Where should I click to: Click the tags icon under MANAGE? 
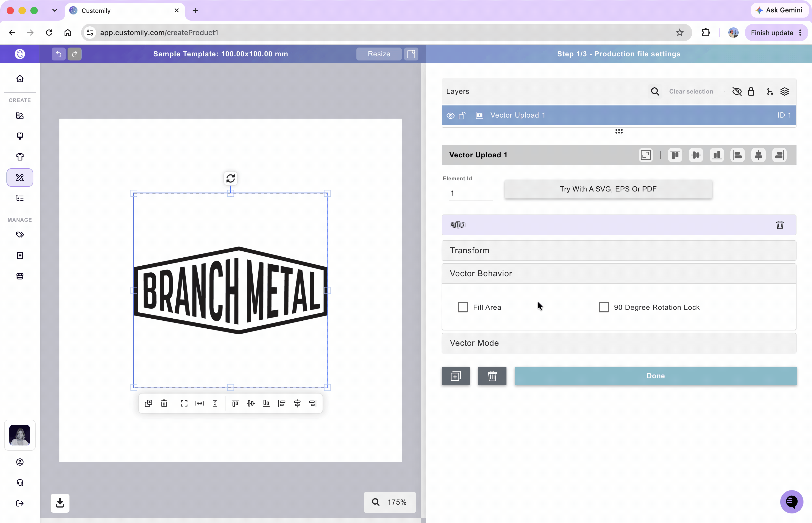(20, 235)
